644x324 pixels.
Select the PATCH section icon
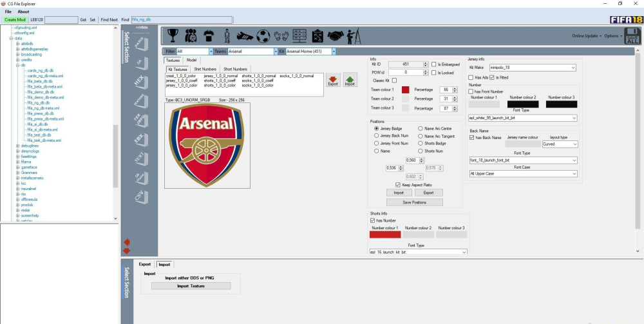coord(140,43)
